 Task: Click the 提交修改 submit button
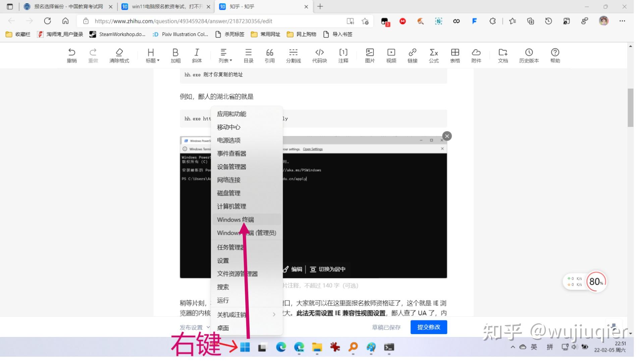428,327
